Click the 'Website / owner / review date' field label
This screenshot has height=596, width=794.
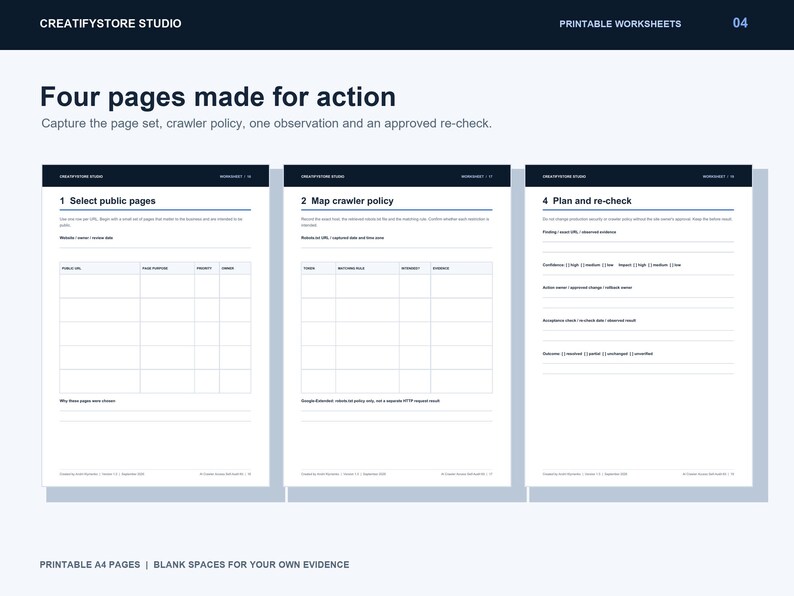coord(86,237)
